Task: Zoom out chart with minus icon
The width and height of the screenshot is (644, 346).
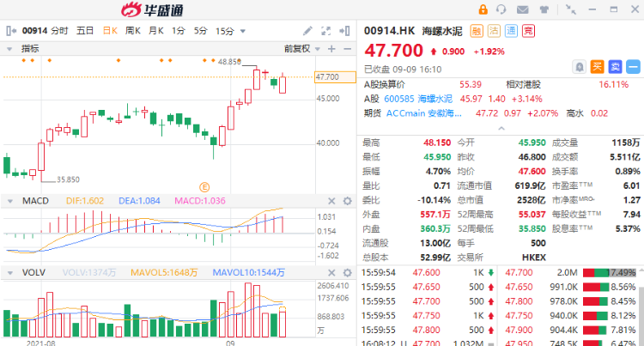Action: coord(348,49)
